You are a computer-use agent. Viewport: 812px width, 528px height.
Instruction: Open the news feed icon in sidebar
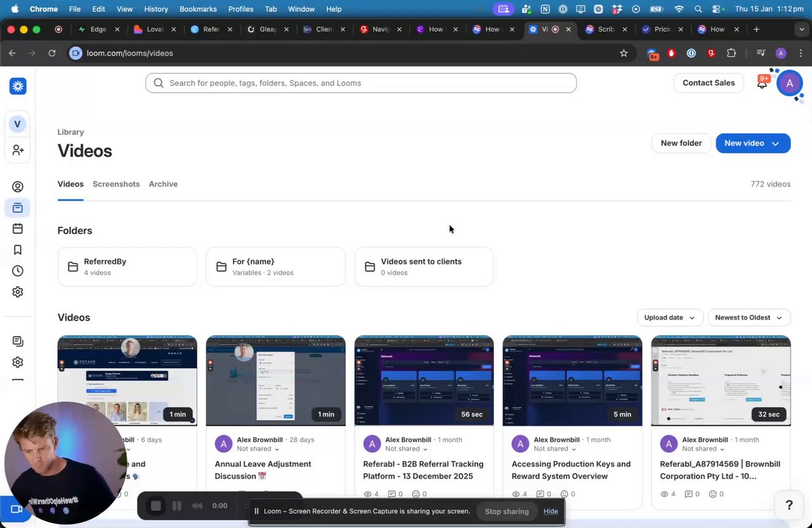18,341
